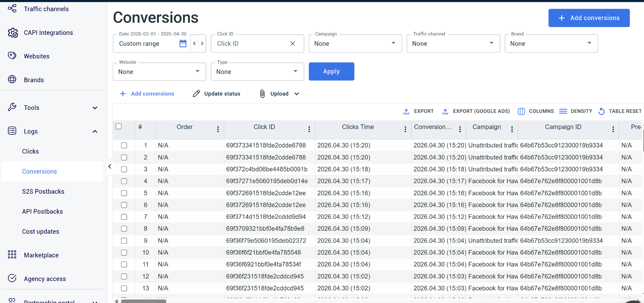Viewport: 644px width, 303px height.
Task: Click into the Click ID input field
Action: [x=252, y=44]
